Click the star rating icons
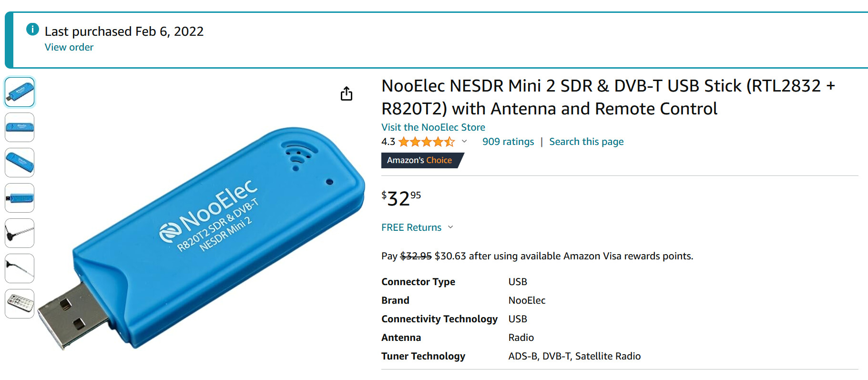Screen dimensions: 868x380 [426, 142]
